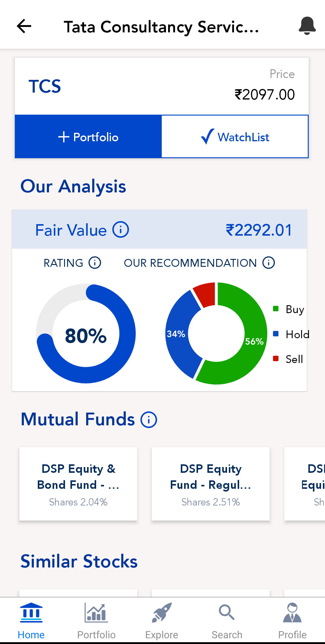Toggle the WatchList checkmark button

[x=235, y=137]
